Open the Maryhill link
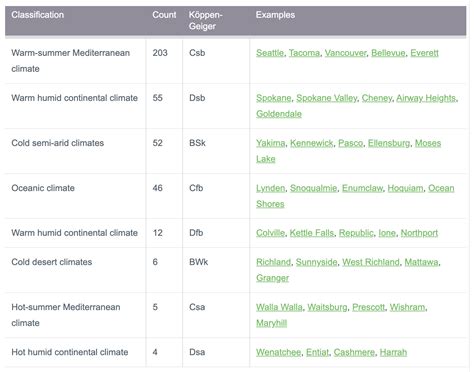 pos(271,323)
